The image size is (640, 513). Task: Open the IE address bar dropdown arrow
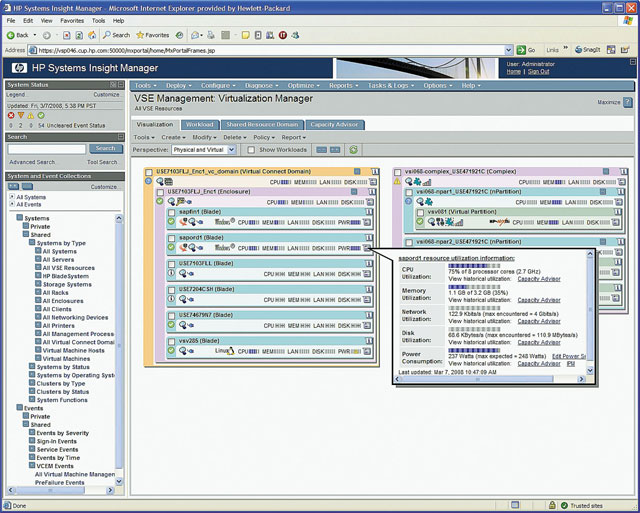point(509,50)
